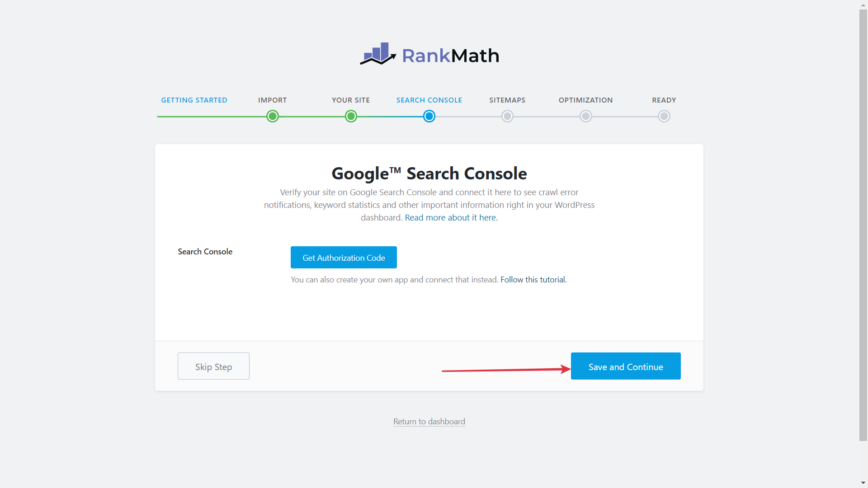Click Return to dashboard link
This screenshot has height=488, width=868.
[x=429, y=422]
